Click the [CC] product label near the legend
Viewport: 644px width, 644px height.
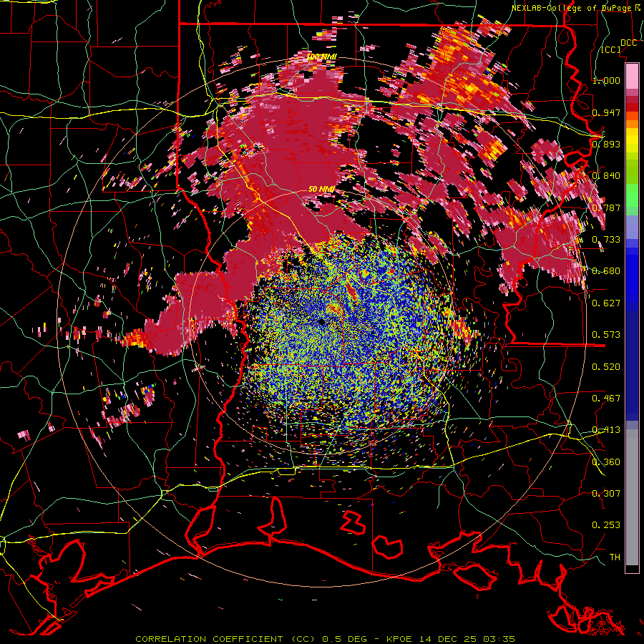[611, 49]
